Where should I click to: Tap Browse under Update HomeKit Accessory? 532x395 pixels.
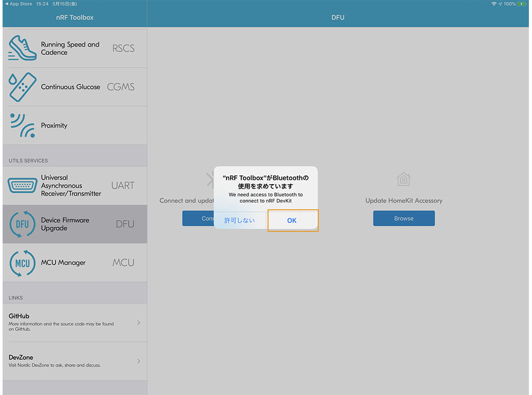tap(404, 219)
